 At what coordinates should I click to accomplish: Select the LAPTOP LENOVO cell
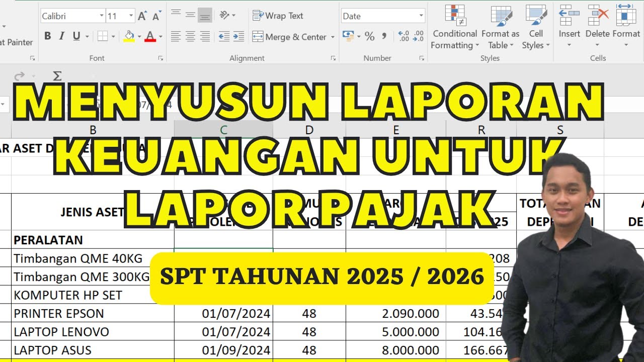[93, 332]
